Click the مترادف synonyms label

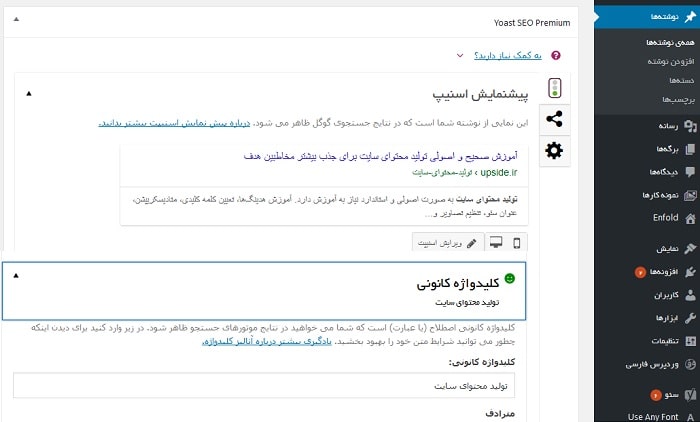500,414
